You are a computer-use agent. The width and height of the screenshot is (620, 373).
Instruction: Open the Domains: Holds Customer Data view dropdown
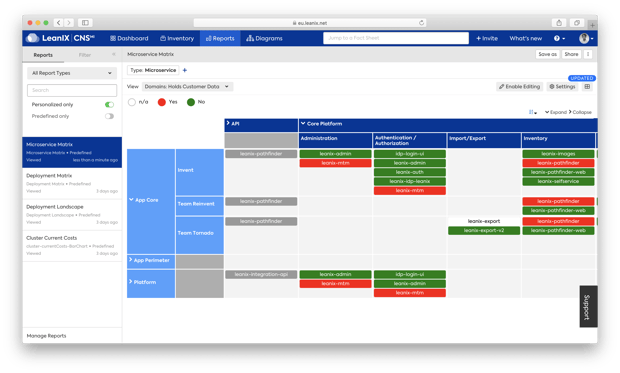click(187, 87)
